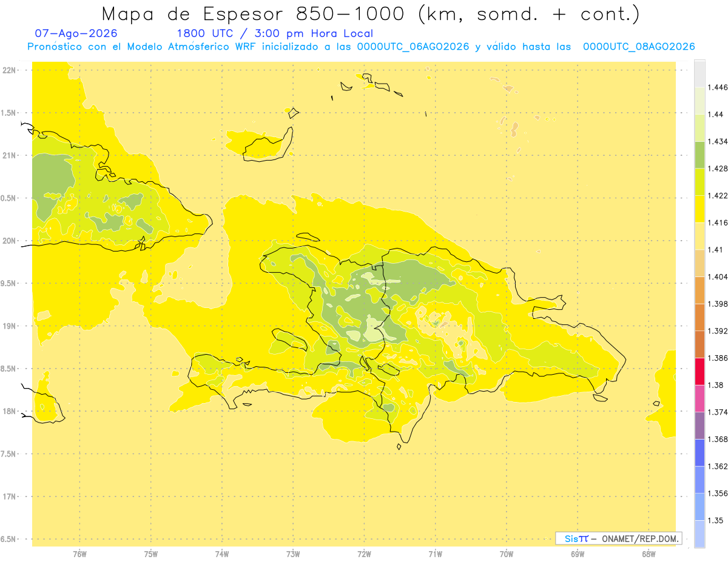This screenshot has width=728, height=562.
Task: Pick the bright yellow swatch between 1.416 and 1.422
Action: pyautogui.click(x=699, y=209)
